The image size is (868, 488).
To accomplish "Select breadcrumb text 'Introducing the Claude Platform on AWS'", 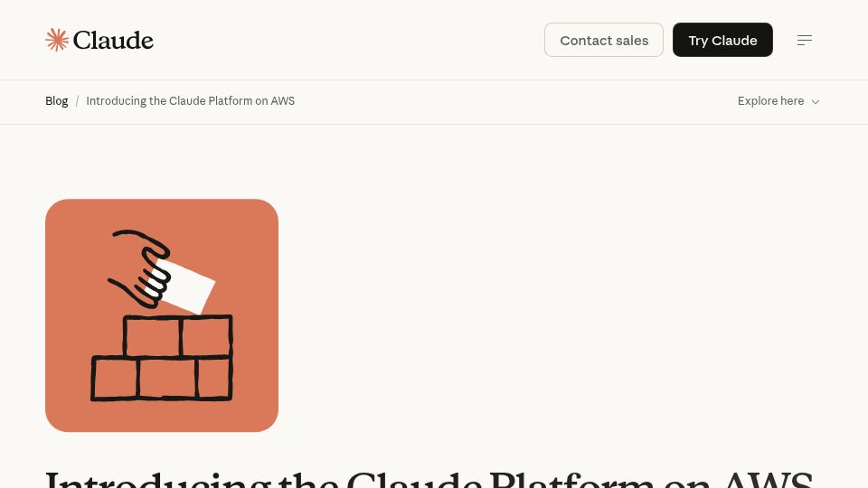I will 191,101.
